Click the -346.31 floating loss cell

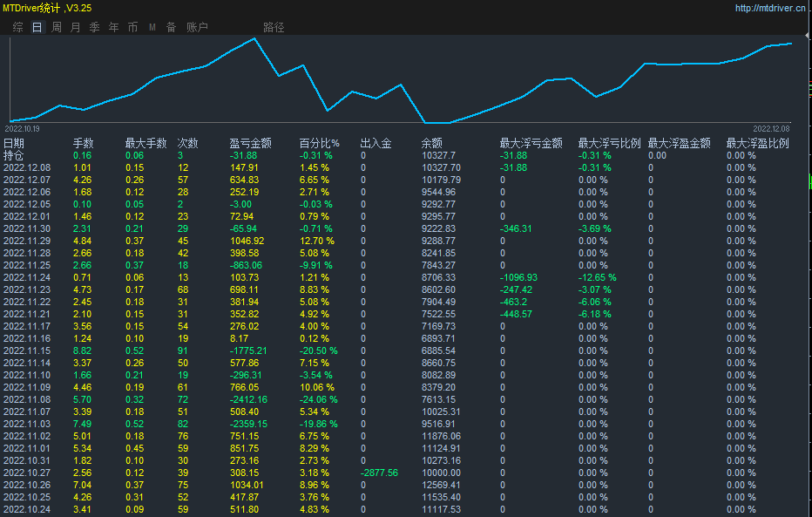coord(516,228)
